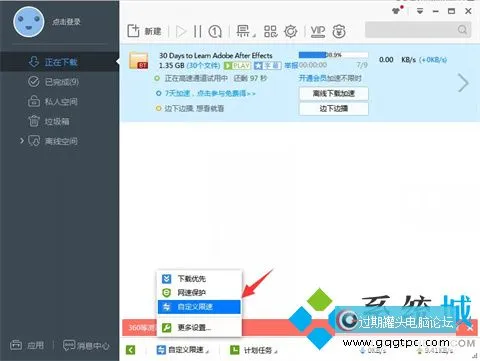Click the 新建 new task button
Image resolution: width=480 pixels, height=361 pixels.
144,31
